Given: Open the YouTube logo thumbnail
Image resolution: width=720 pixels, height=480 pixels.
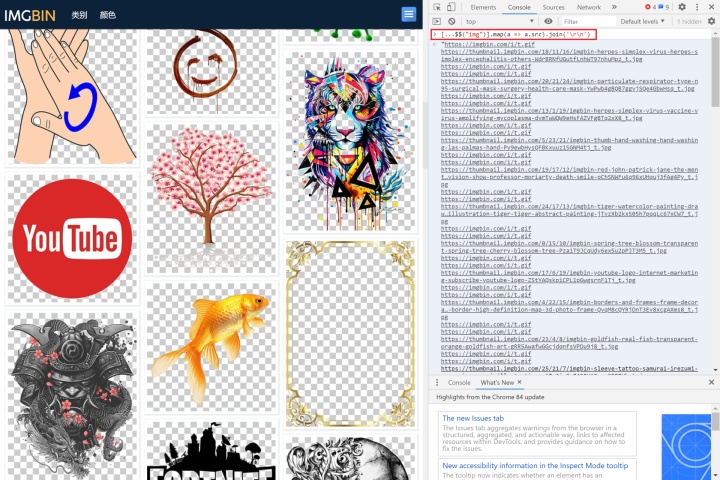Looking at the screenshot, I should pyautogui.click(x=72, y=238).
